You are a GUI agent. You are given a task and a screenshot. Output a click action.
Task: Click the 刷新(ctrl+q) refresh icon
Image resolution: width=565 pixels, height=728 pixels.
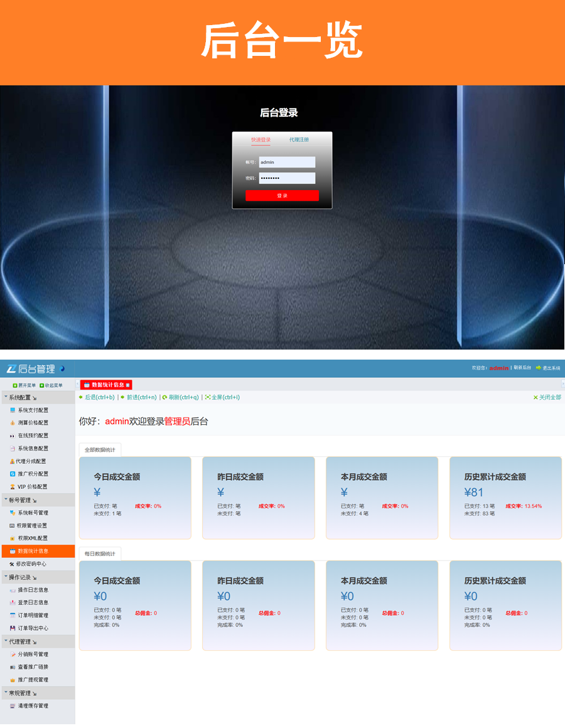pos(164,397)
